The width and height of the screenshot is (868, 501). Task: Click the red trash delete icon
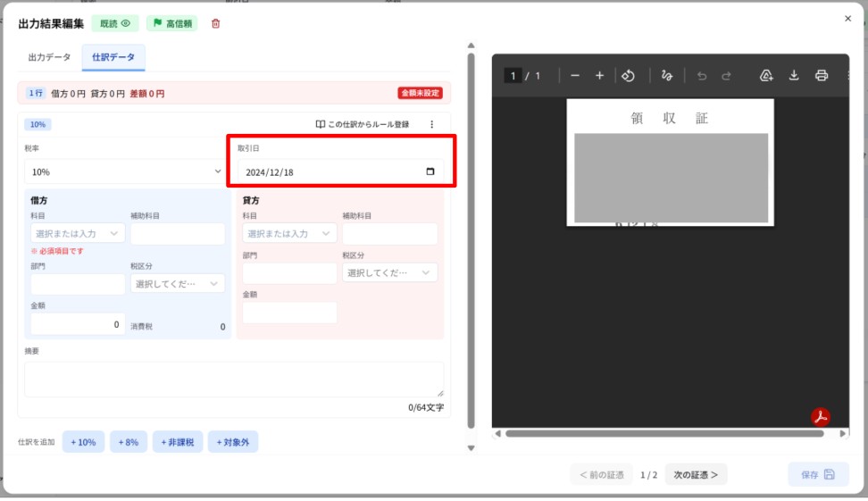pyautogui.click(x=216, y=23)
